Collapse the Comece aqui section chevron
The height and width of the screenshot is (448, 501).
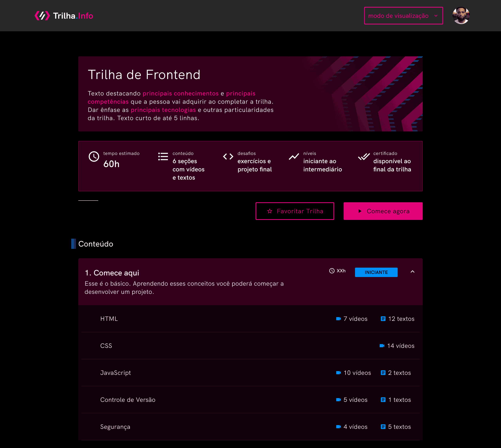click(x=413, y=272)
